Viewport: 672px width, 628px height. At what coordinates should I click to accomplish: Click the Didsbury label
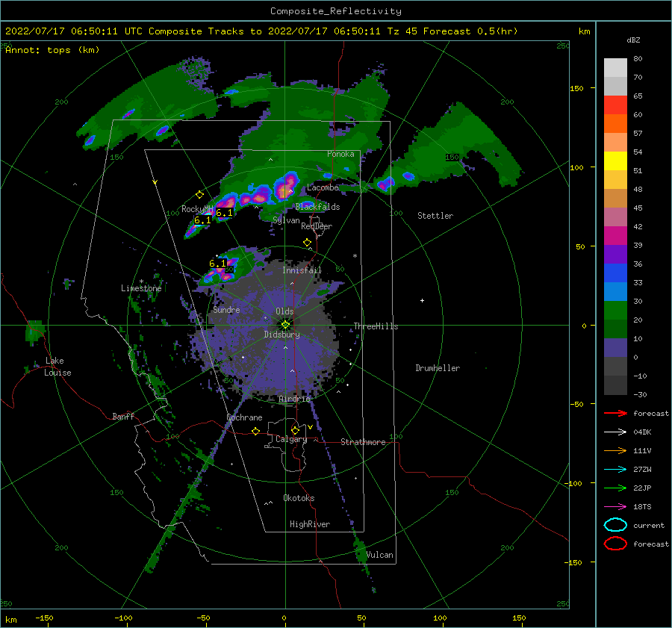pyautogui.click(x=282, y=335)
